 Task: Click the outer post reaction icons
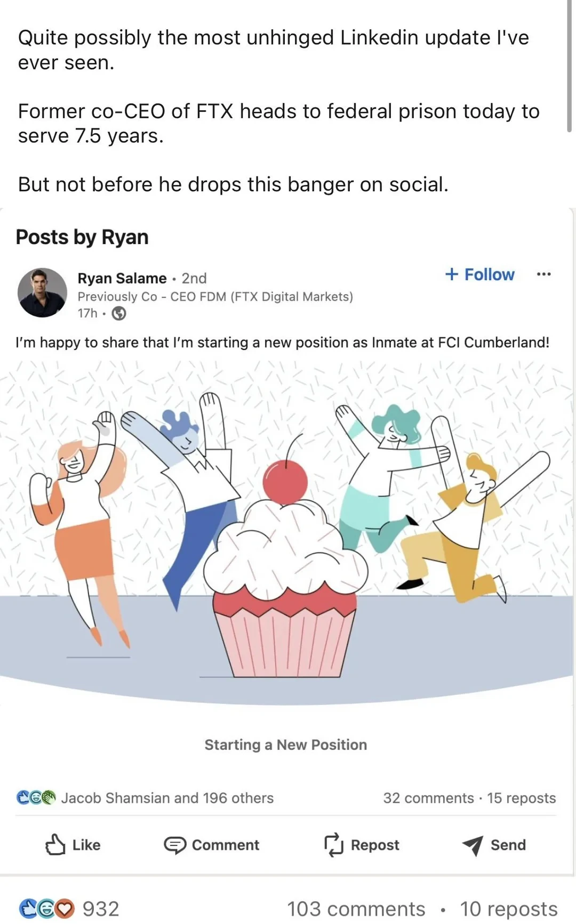click(x=46, y=909)
